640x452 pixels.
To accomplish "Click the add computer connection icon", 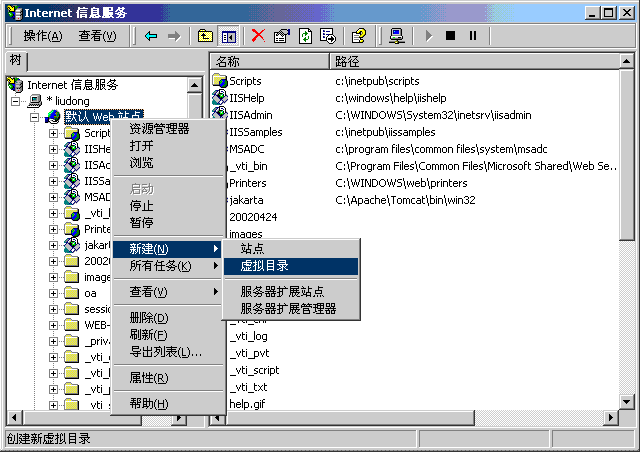I will tap(396, 36).
